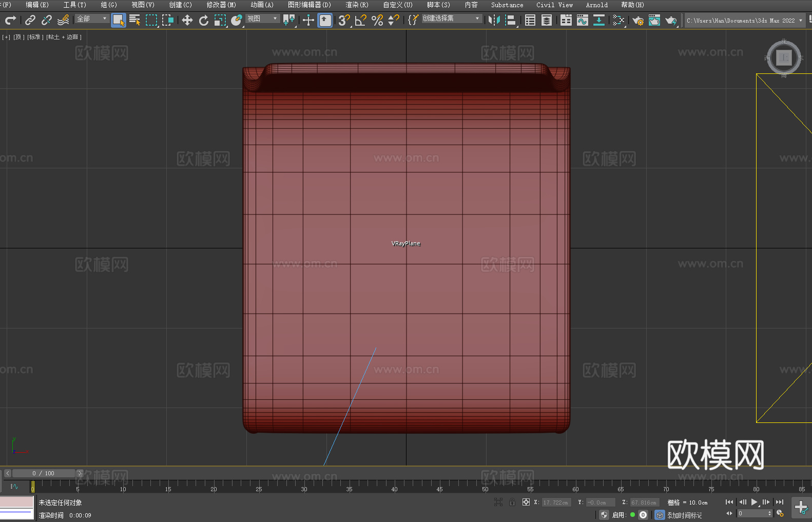Open Curve Editor icon
812x522 pixels.
(x=583, y=20)
